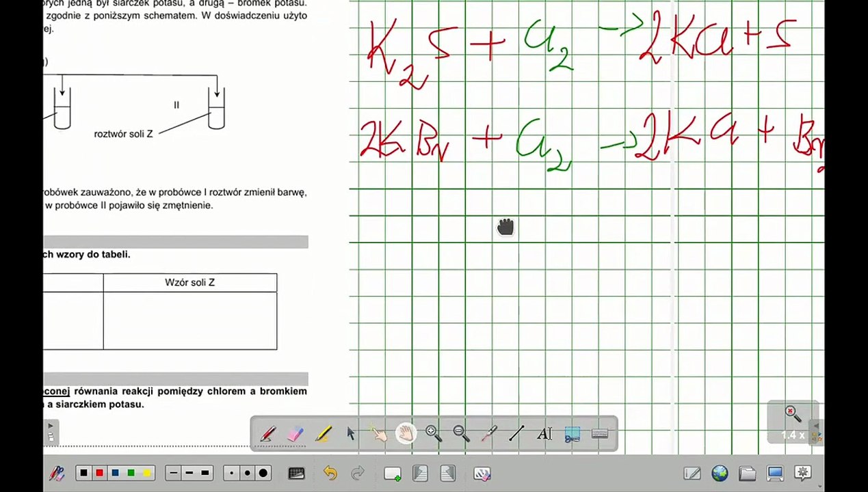868x492 pixels.
Task: Set thin line width
Action: click(x=174, y=473)
